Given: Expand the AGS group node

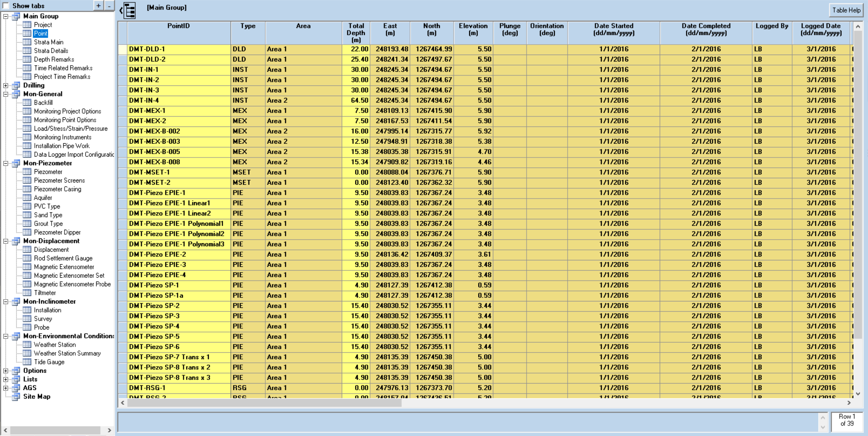Looking at the screenshot, I should point(6,388).
